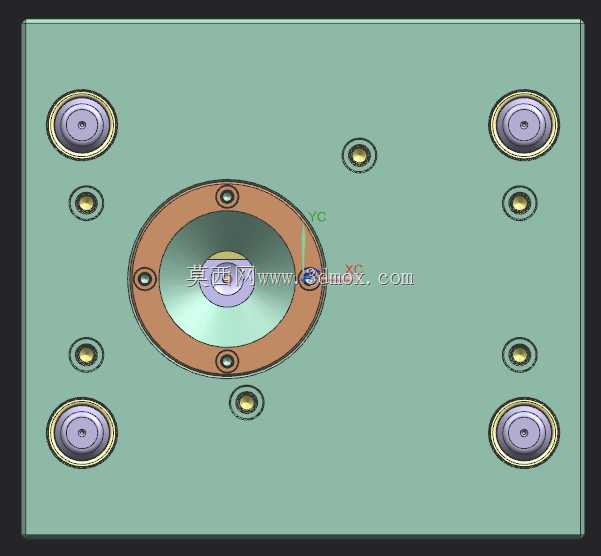This screenshot has height=556, width=601.
Task: Select the lower-left purple guide pin
Action: click(82, 433)
